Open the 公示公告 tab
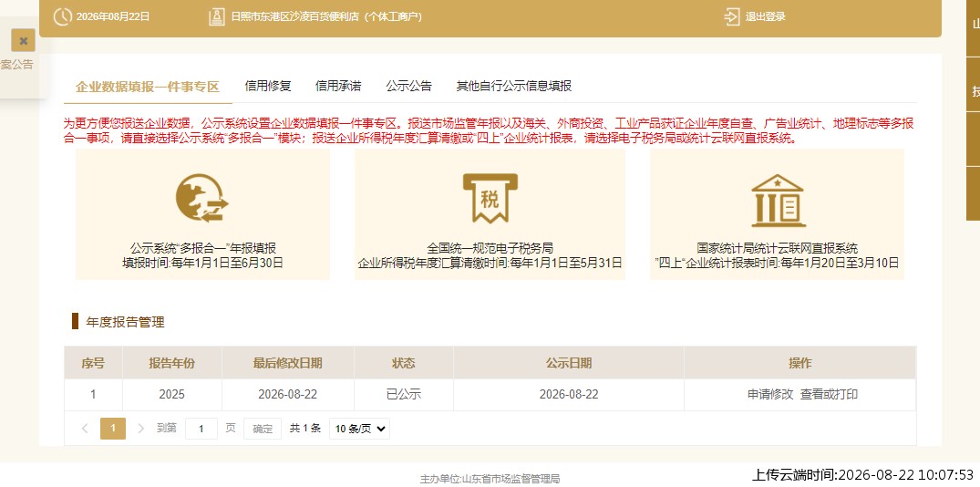The image size is (980, 487). click(x=408, y=87)
